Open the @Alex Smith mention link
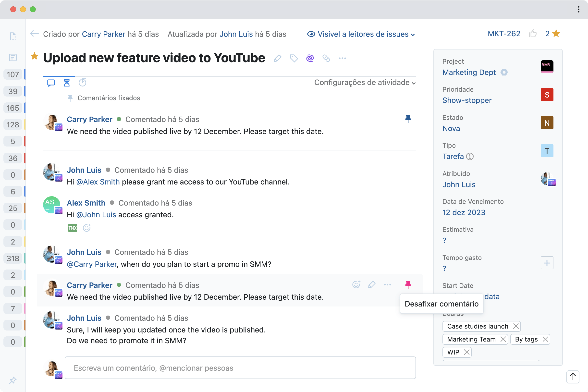Image resolution: width=588 pixels, height=392 pixels. point(98,182)
